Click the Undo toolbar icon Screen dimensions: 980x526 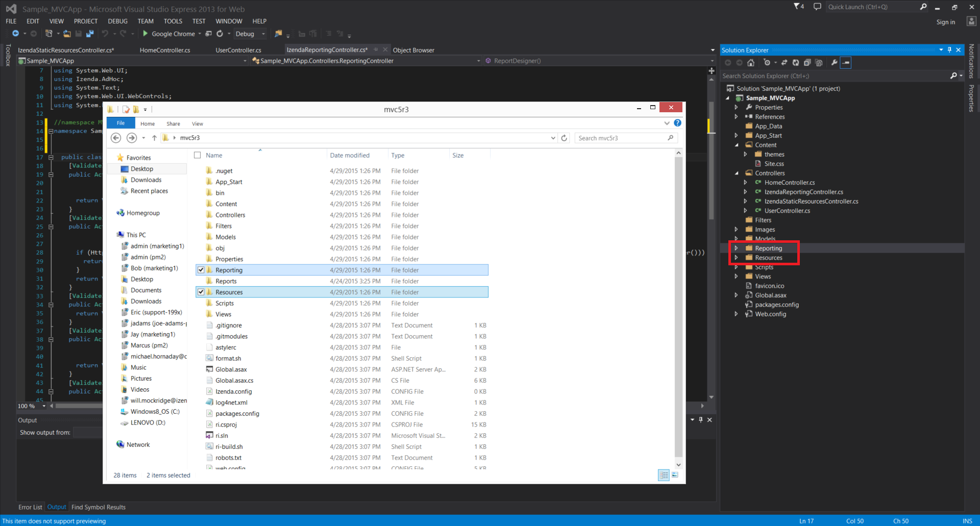(x=105, y=34)
